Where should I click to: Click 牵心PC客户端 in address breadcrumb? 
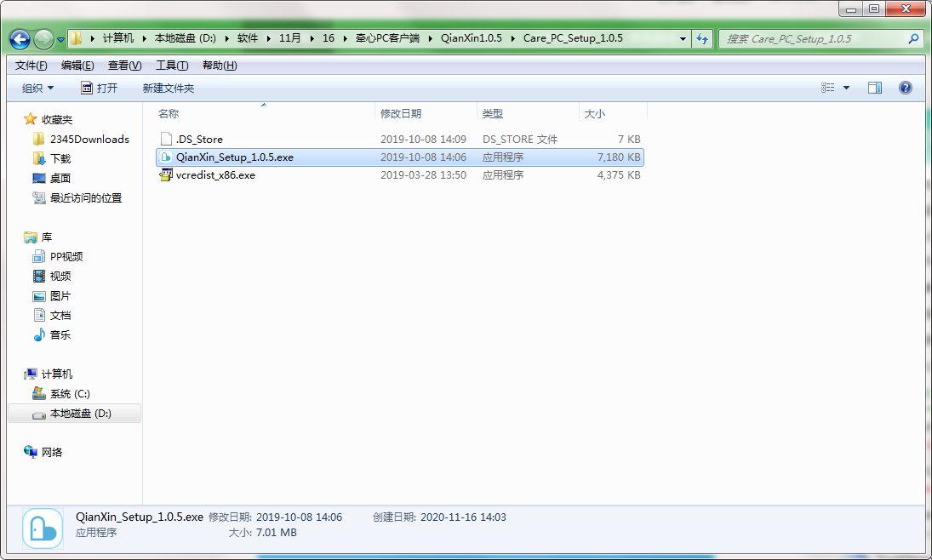[387, 38]
